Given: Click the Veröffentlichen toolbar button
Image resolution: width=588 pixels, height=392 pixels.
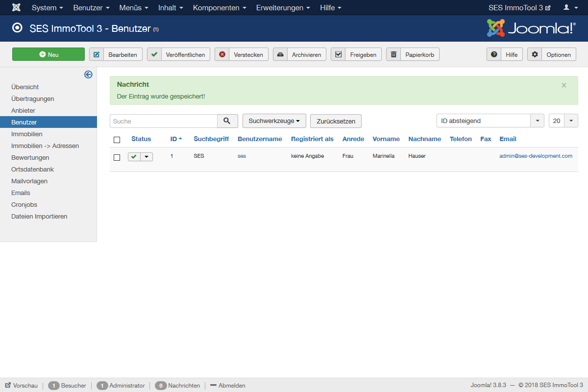Looking at the screenshot, I should [179, 54].
